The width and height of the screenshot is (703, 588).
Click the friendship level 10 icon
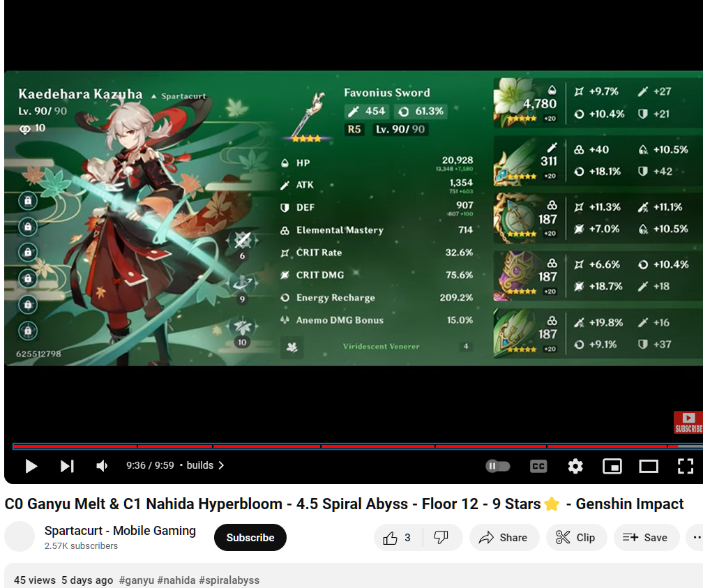coord(24,129)
